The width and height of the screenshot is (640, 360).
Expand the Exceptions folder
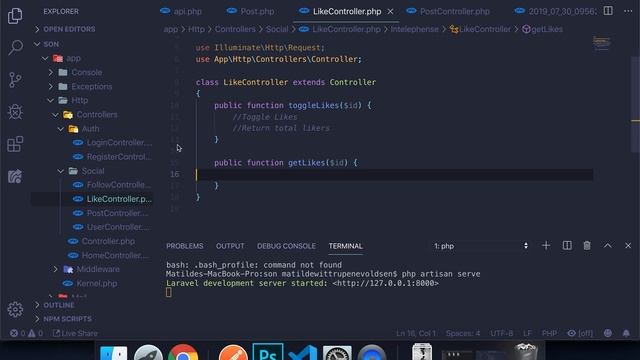(x=91, y=87)
